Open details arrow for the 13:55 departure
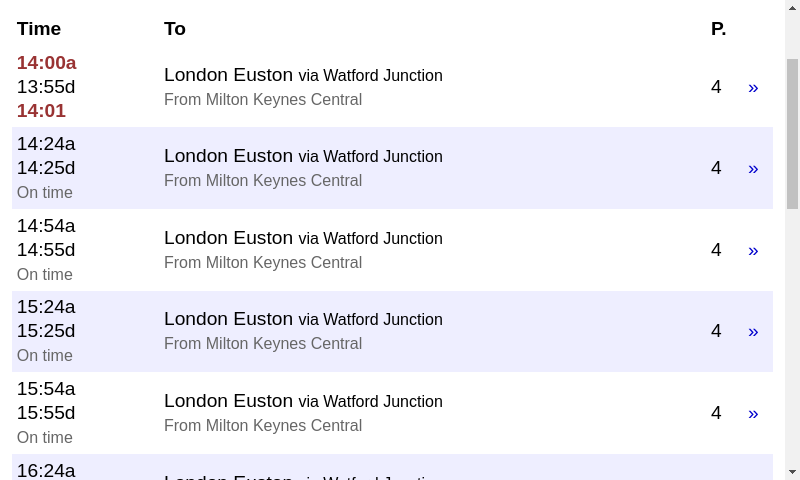This screenshot has width=800, height=480. coord(753,88)
